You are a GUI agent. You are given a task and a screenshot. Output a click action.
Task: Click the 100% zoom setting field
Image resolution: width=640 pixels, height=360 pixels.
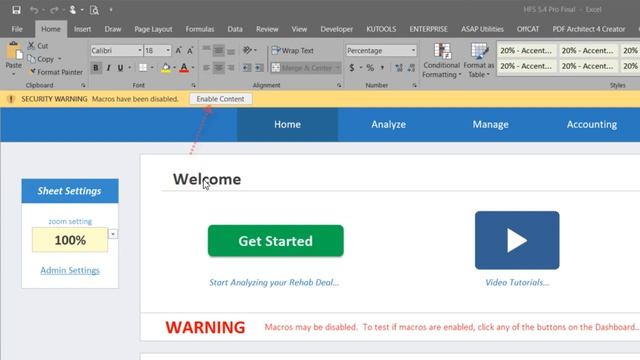coord(70,240)
